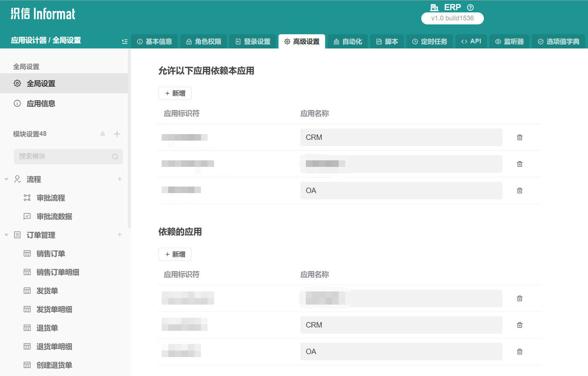Collapse the 流程 tree group
588x376 pixels.
point(7,179)
